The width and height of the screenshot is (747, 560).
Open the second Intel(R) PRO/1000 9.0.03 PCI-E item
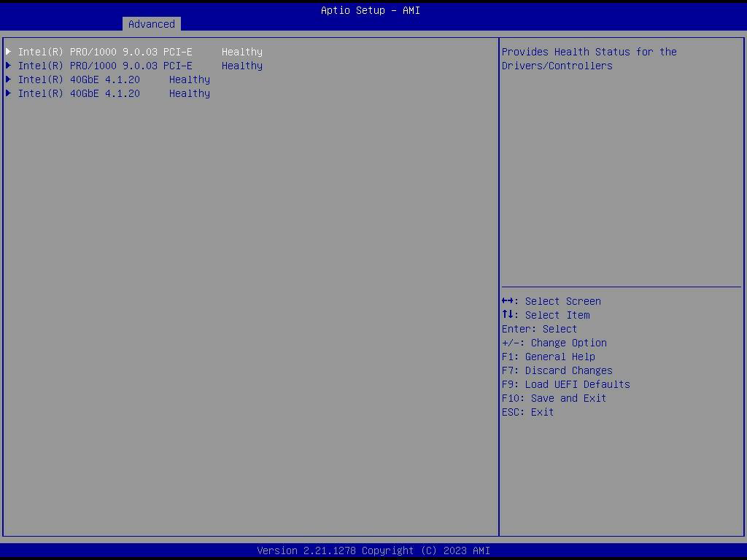[x=105, y=66]
